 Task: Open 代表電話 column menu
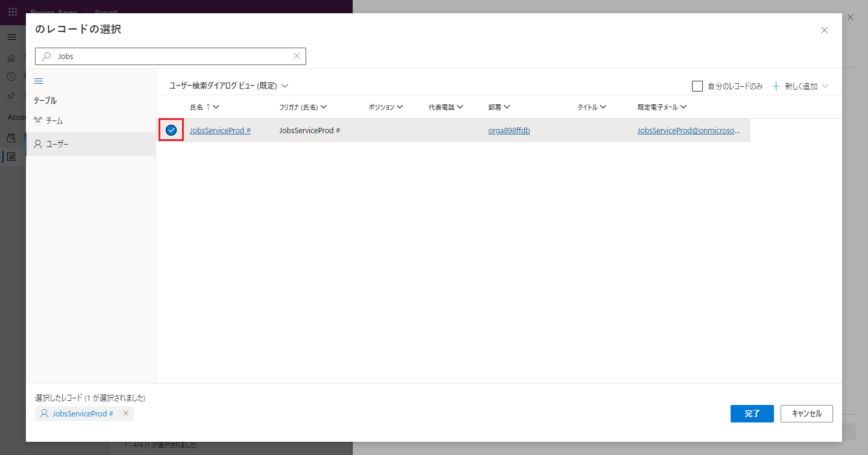click(446, 107)
